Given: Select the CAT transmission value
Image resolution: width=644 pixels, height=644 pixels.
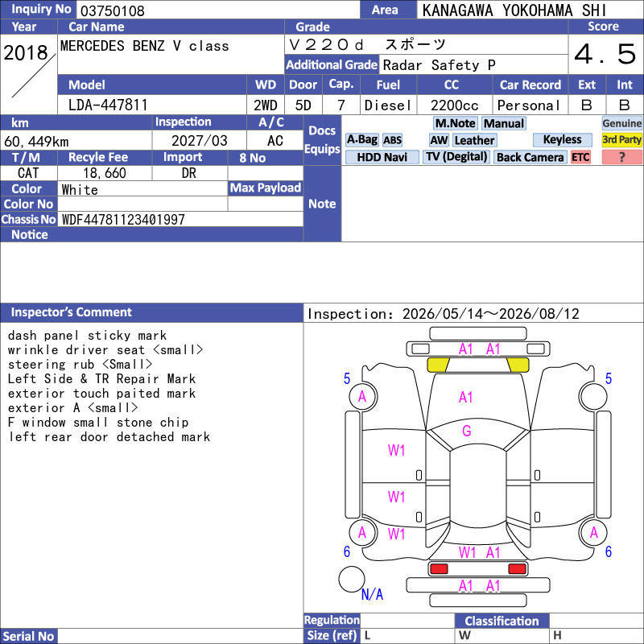Looking at the screenshot, I should tap(28, 173).
